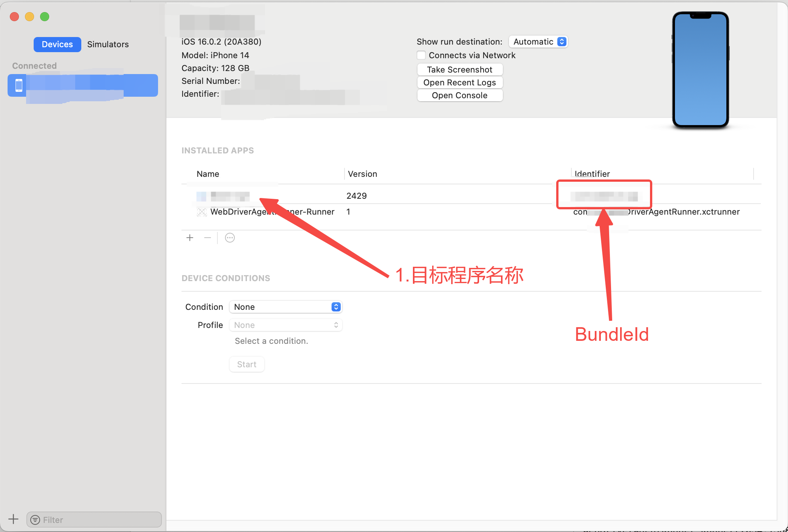The width and height of the screenshot is (788, 532).
Task: Open the Show run destination Automatic dropdown
Action: point(538,42)
